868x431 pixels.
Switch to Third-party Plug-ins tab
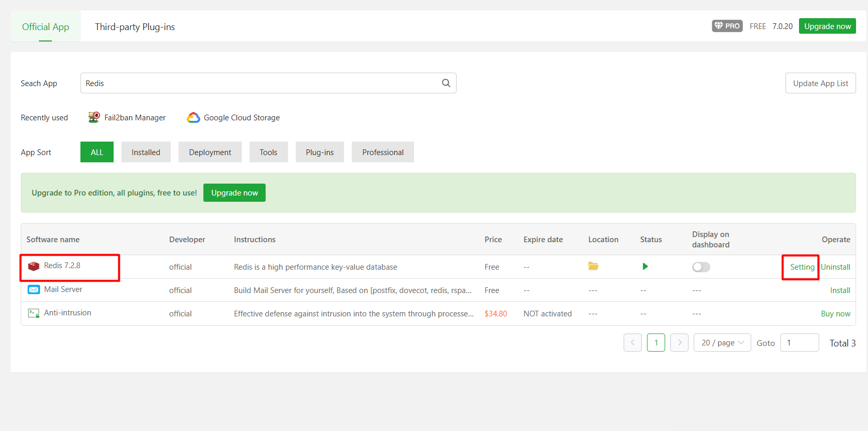point(135,26)
